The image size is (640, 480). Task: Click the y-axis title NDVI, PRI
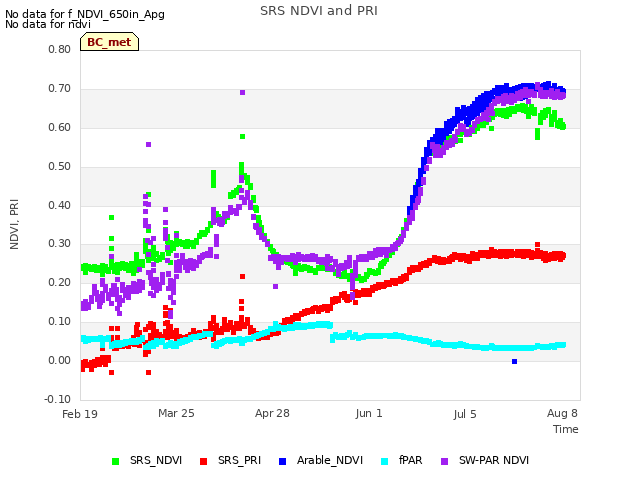[14, 224]
